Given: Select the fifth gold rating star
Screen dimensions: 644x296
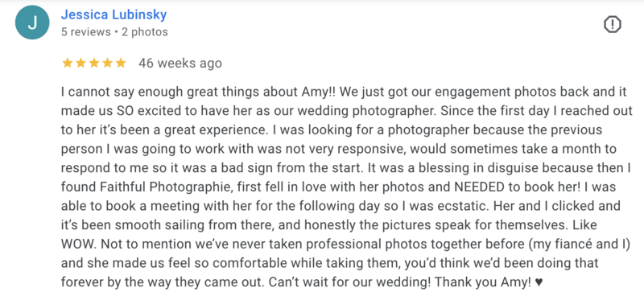Looking at the screenshot, I should click(121, 63).
